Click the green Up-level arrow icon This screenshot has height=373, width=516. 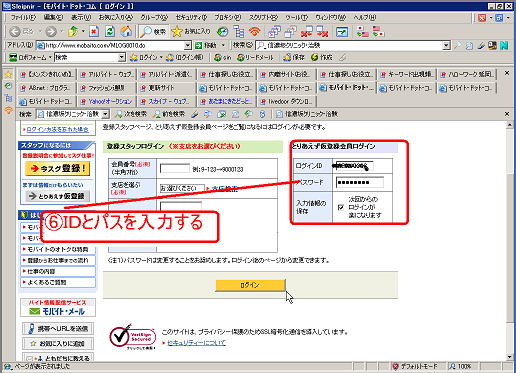[73, 32]
